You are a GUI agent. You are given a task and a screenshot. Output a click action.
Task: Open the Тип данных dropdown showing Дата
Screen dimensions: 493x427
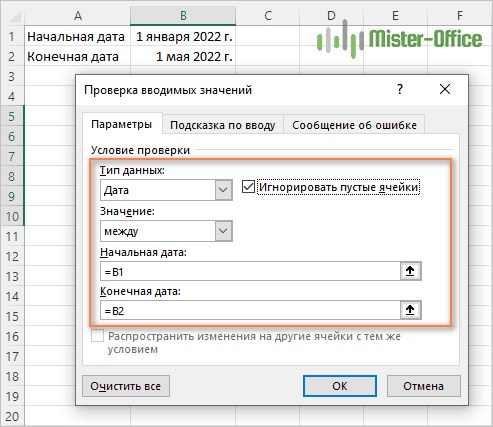pos(166,190)
